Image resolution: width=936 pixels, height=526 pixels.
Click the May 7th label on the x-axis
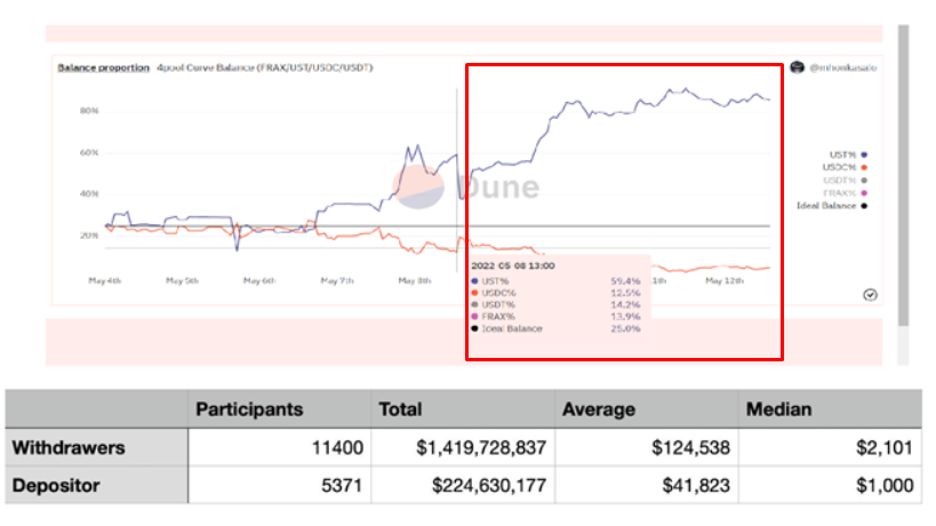[337, 281]
